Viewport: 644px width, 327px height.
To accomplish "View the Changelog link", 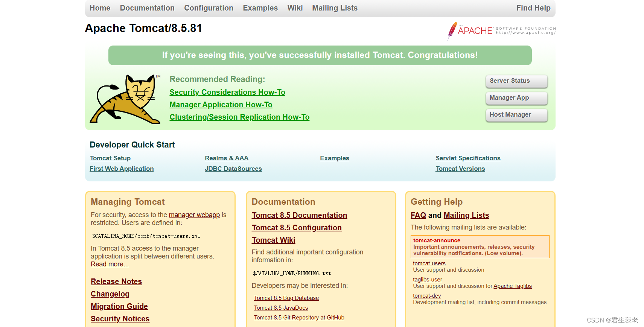I will pos(110,294).
